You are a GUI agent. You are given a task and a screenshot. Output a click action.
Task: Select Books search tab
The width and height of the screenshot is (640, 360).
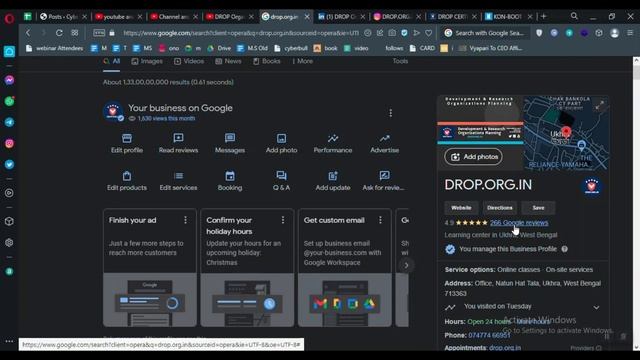point(267,61)
